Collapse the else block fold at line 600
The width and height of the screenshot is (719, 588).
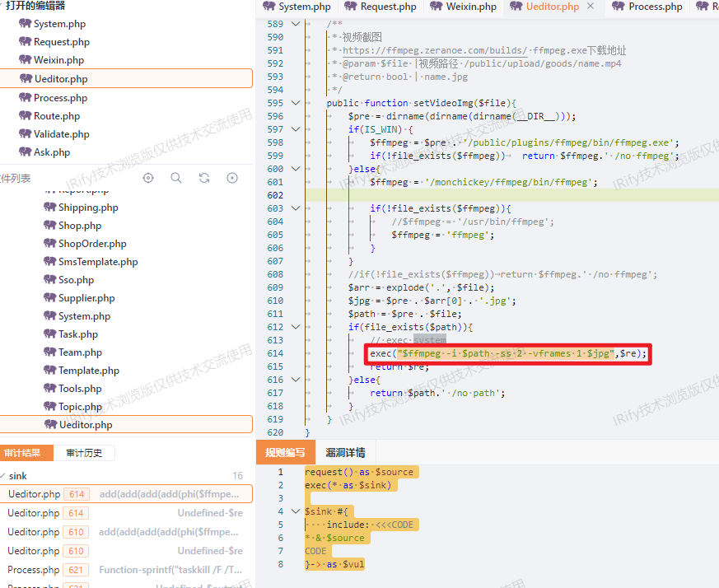(296, 169)
